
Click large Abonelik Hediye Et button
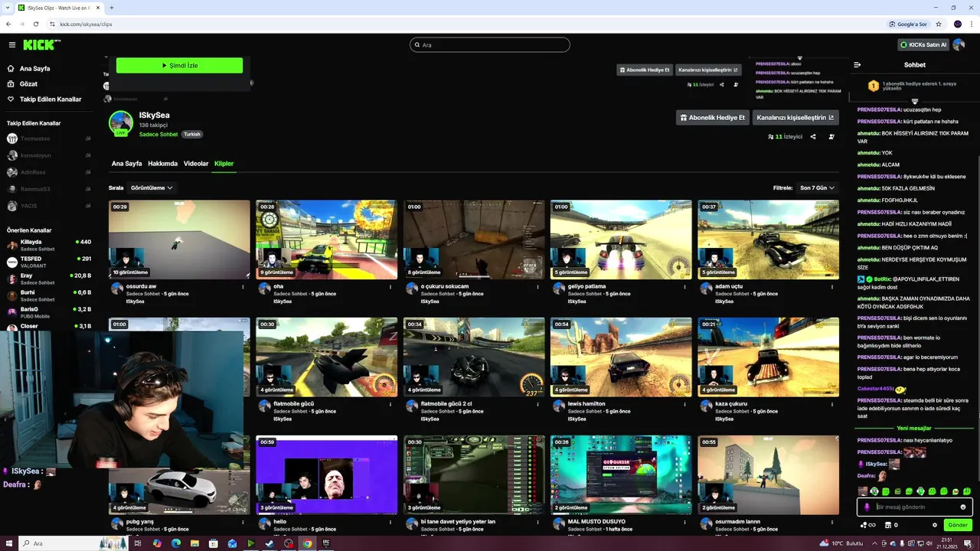712,118
